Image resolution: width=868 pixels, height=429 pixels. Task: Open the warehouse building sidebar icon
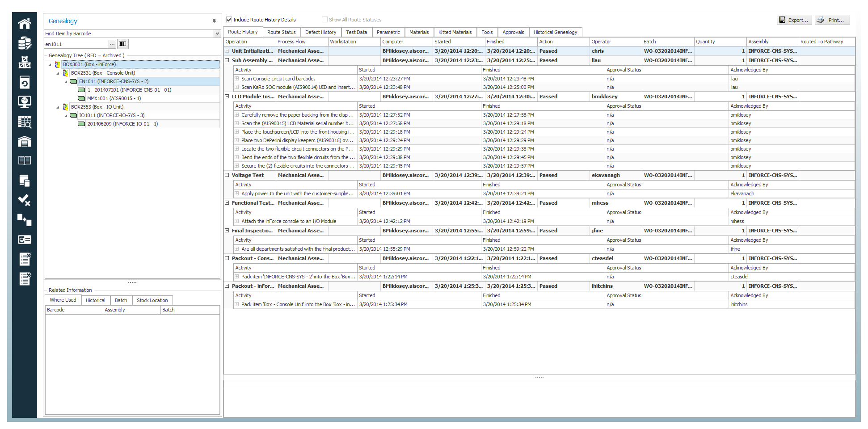(25, 141)
